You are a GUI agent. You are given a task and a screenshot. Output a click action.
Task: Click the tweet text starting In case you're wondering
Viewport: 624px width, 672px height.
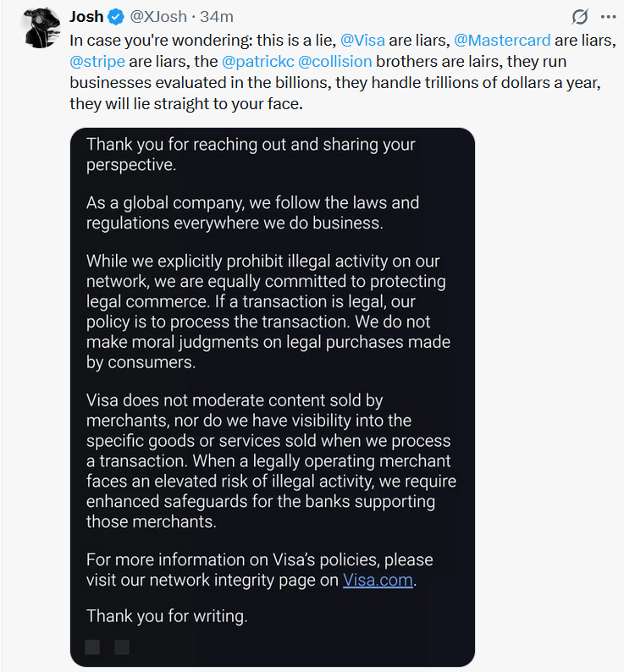[342, 72]
